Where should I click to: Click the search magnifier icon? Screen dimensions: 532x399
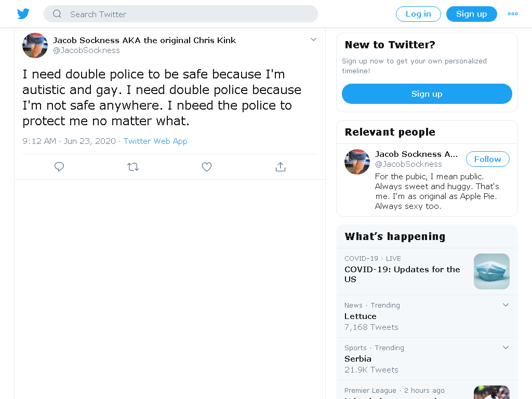[x=57, y=14]
